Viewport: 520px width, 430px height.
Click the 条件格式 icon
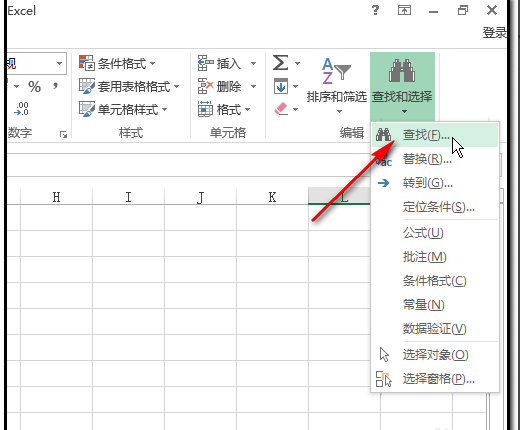point(87,63)
